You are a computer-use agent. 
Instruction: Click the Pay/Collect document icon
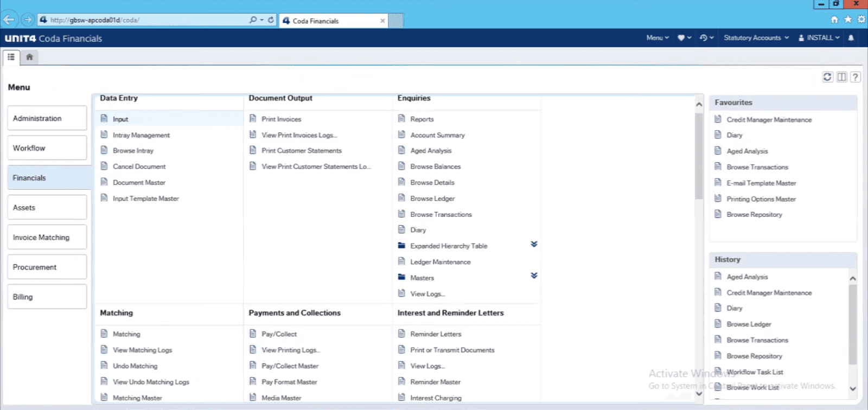pos(253,334)
